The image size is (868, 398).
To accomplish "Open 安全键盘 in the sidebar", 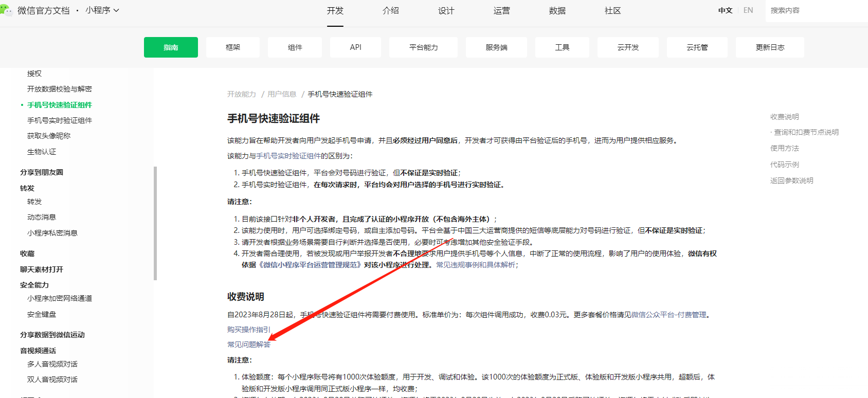I will point(42,314).
